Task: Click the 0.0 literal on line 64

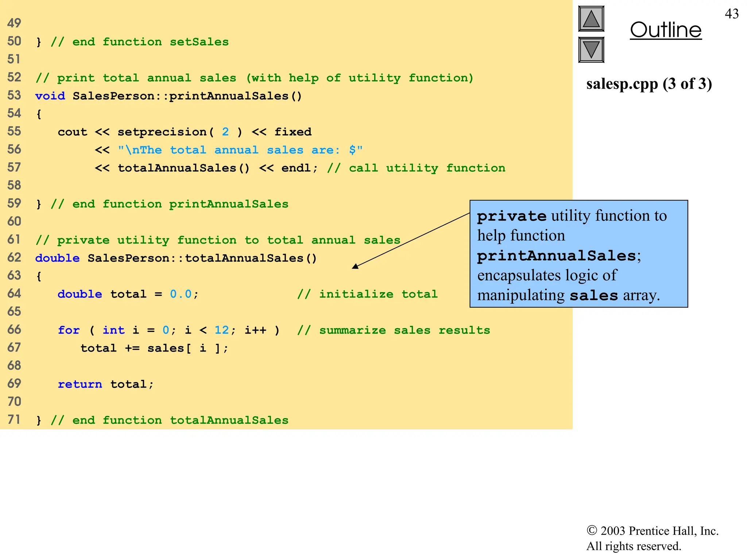Action: (x=181, y=294)
